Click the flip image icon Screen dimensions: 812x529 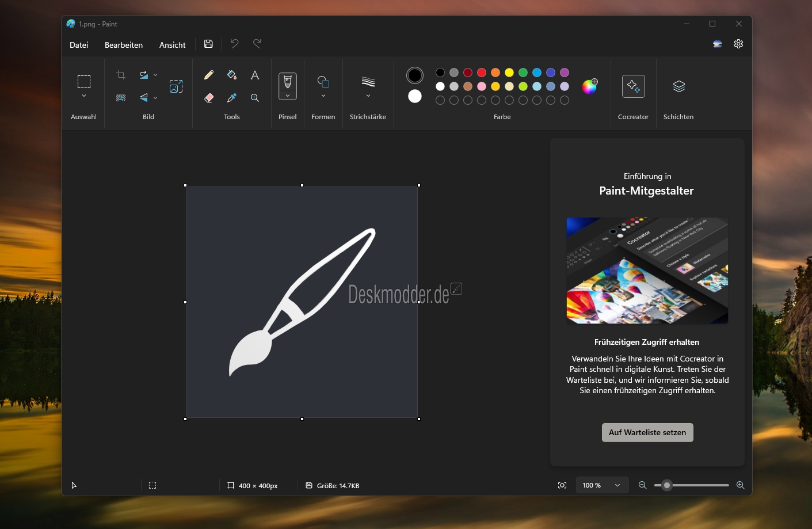tap(143, 98)
